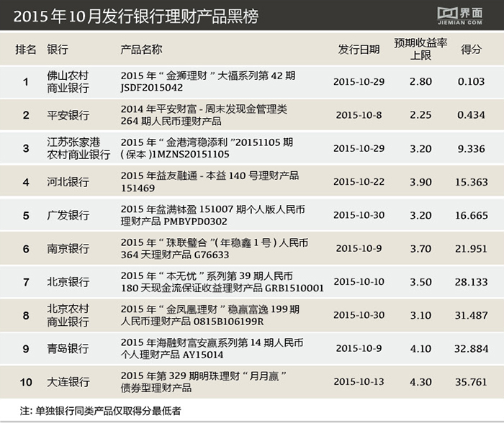Click bank name 江苏张家港农村商业银行
504x423 pixels.
tap(78, 148)
